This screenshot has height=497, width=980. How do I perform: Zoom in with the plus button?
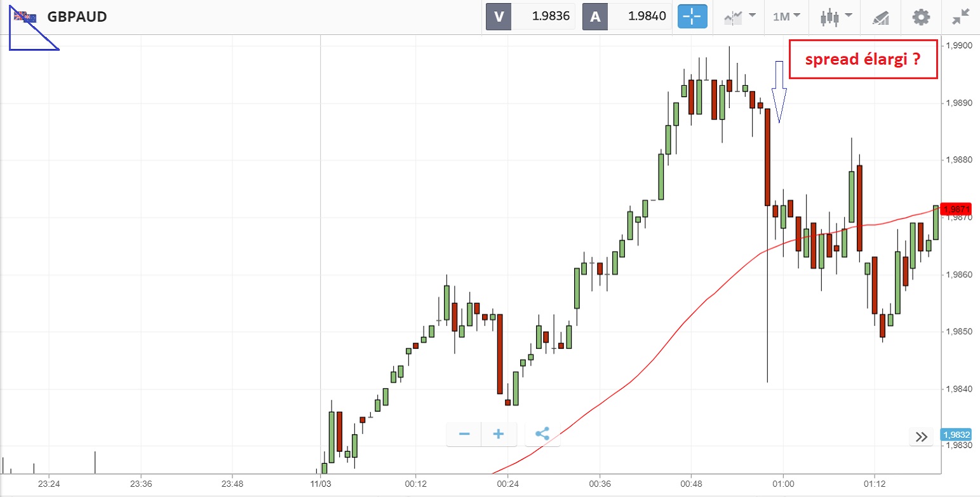pyautogui.click(x=499, y=434)
